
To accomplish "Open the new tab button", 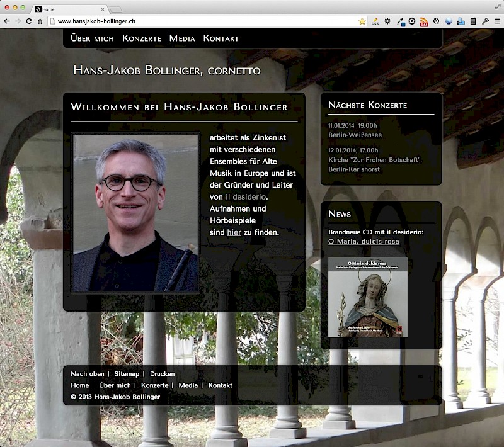I will click(116, 9).
